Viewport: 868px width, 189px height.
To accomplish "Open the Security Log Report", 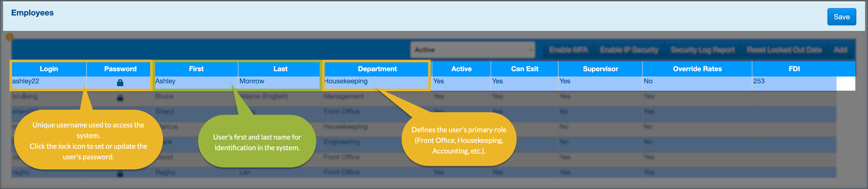I will (x=702, y=50).
